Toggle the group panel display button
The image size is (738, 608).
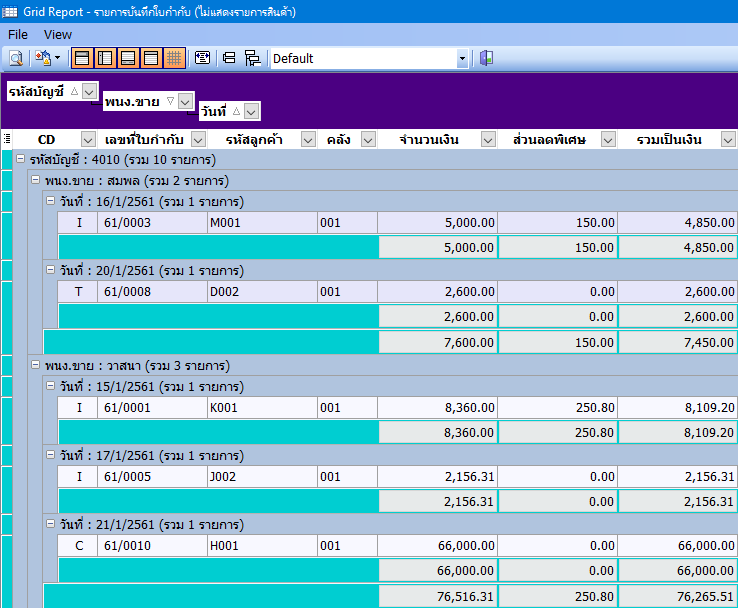pos(81,58)
